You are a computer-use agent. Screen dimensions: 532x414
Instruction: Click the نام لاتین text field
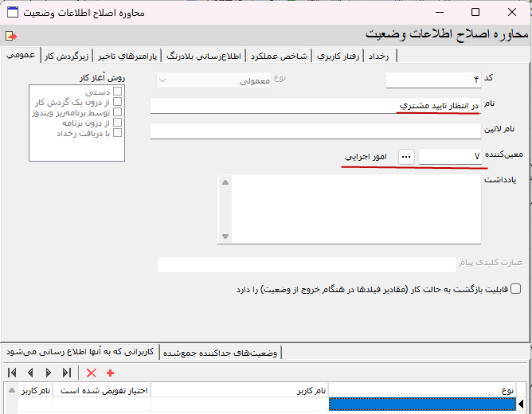[315, 131]
